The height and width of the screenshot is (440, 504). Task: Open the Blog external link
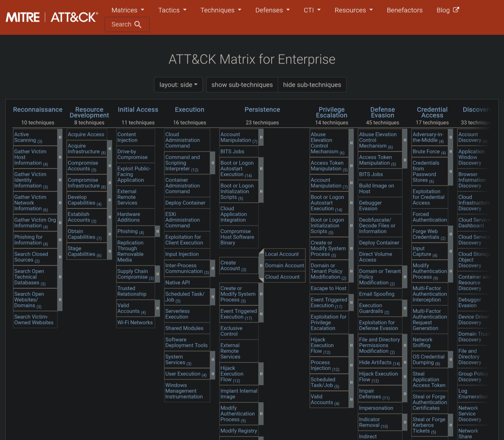pyautogui.click(x=448, y=10)
